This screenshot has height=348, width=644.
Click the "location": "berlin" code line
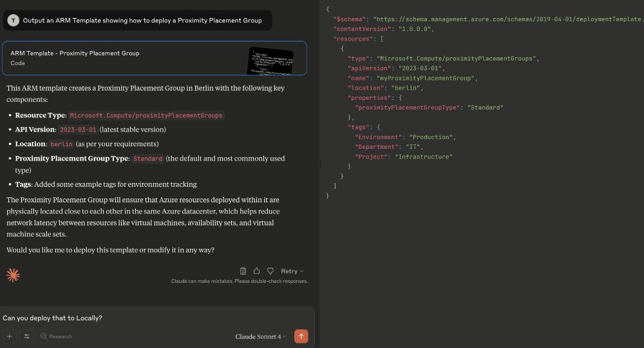point(385,88)
